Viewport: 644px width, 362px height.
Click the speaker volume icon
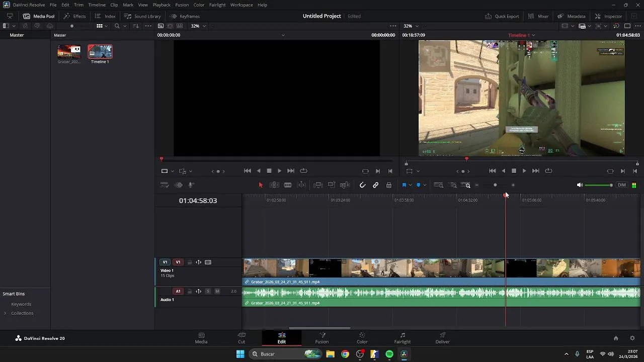point(580,185)
